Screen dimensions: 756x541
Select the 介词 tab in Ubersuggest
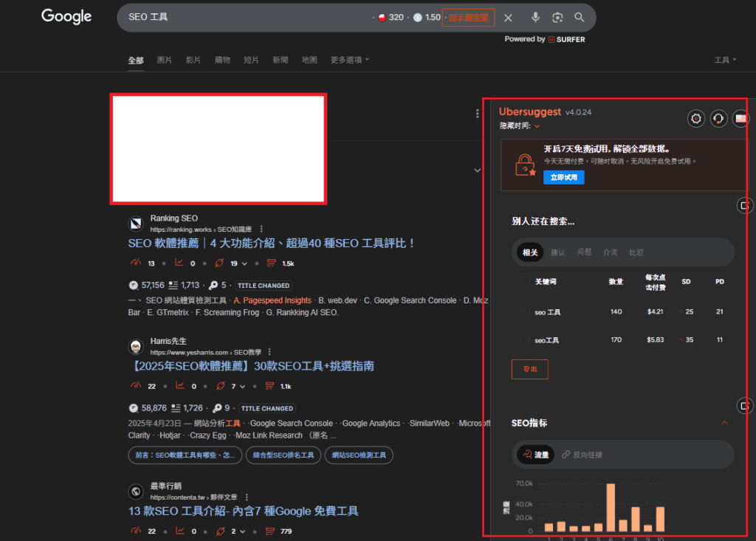tap(610, 252)
